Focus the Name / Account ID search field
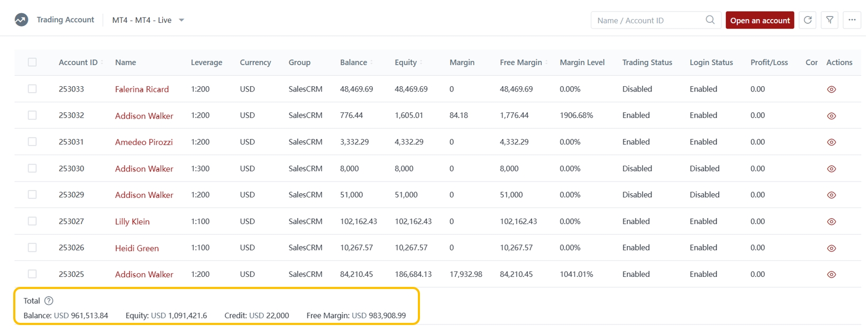 (x=648, y=20)
